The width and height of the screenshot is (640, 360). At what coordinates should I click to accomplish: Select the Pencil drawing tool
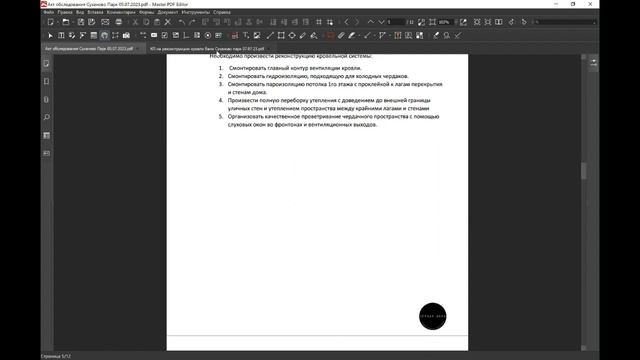[302, 36]
